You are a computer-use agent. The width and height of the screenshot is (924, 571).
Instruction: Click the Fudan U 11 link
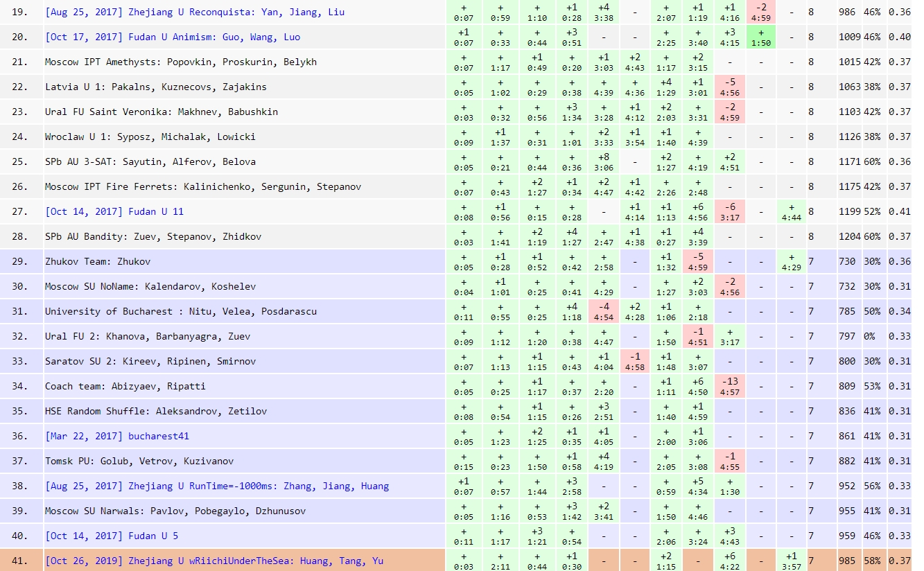coord(114,211)
